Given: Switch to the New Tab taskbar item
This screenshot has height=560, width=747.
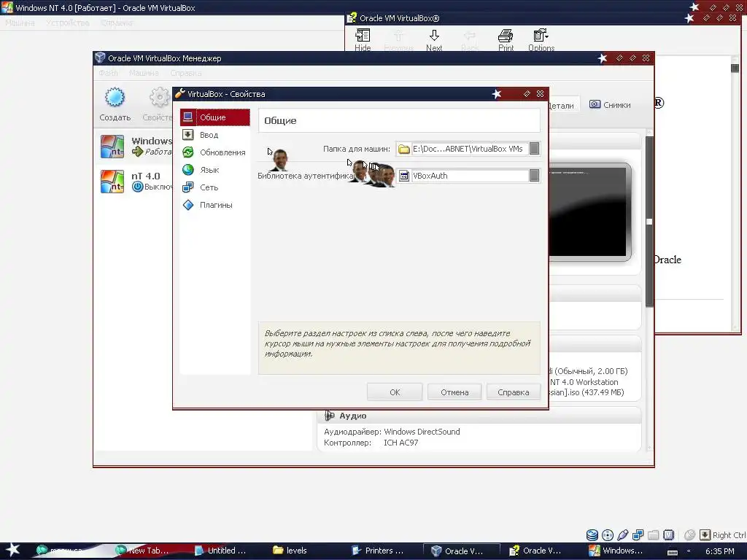Looking at the screenshot, I should pyautogui.click(x=143, y=551).
